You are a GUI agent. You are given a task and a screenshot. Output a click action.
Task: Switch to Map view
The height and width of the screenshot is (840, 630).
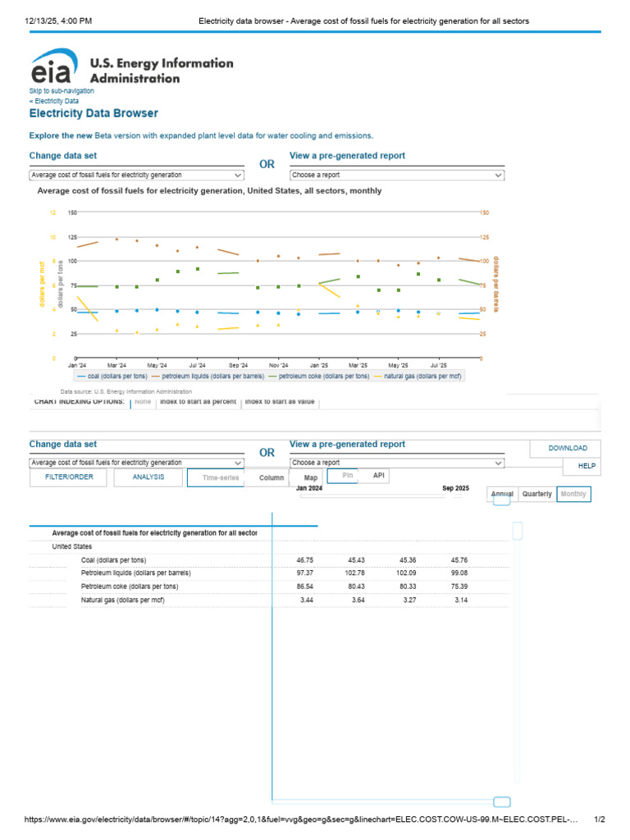[311, 478]
